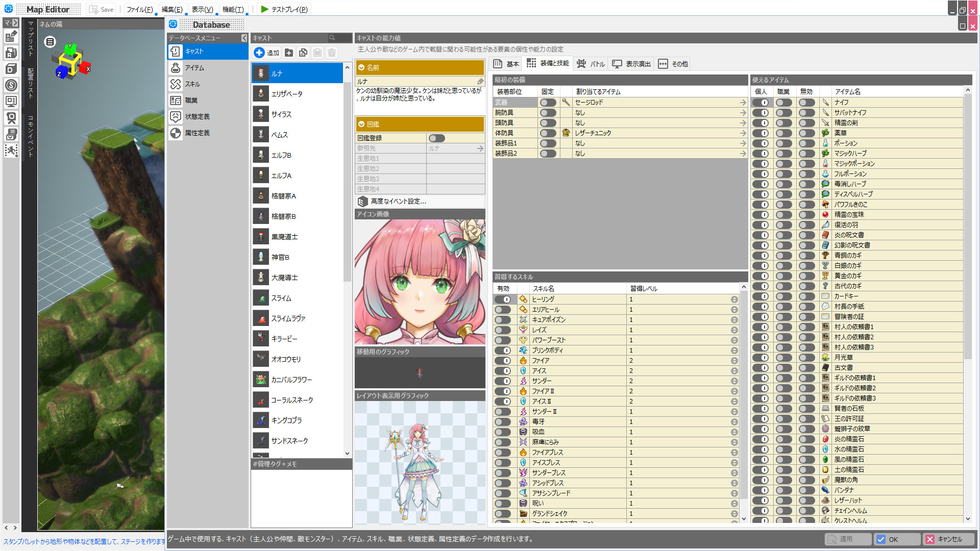Click the edit pencil icon next to ルナ name

tap(480, 82)
